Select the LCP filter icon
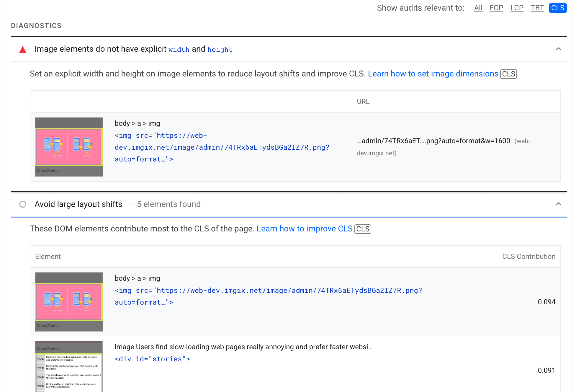 click(x=516, y=8)
